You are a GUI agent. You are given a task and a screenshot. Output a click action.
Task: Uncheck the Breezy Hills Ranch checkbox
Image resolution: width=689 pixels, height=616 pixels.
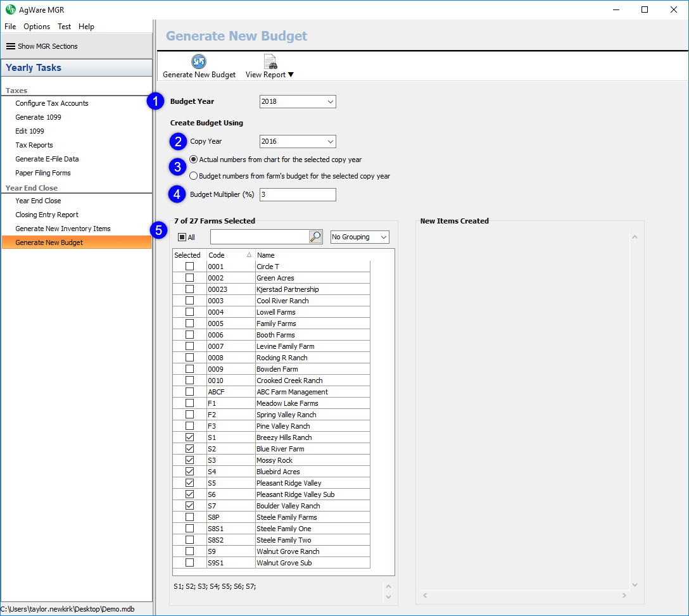pos(189,437)
